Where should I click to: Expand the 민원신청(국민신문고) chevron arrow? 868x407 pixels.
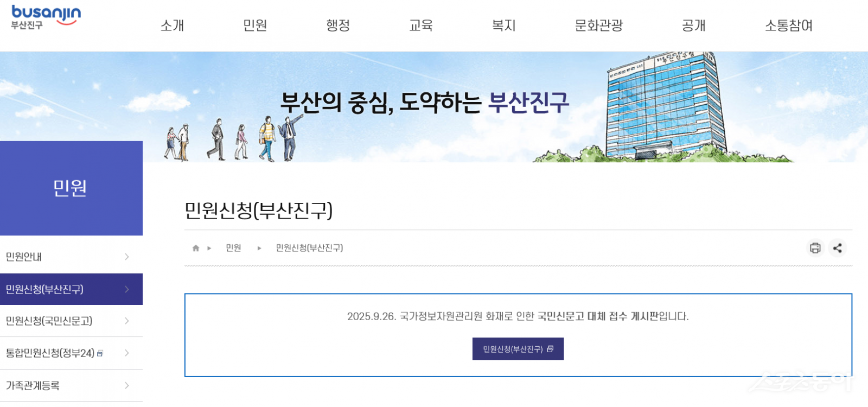coord(127,321)
